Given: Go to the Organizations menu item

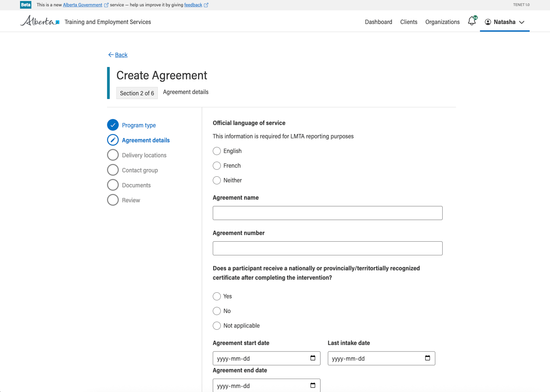Looking at the screenshot, I should coord(442,22).
